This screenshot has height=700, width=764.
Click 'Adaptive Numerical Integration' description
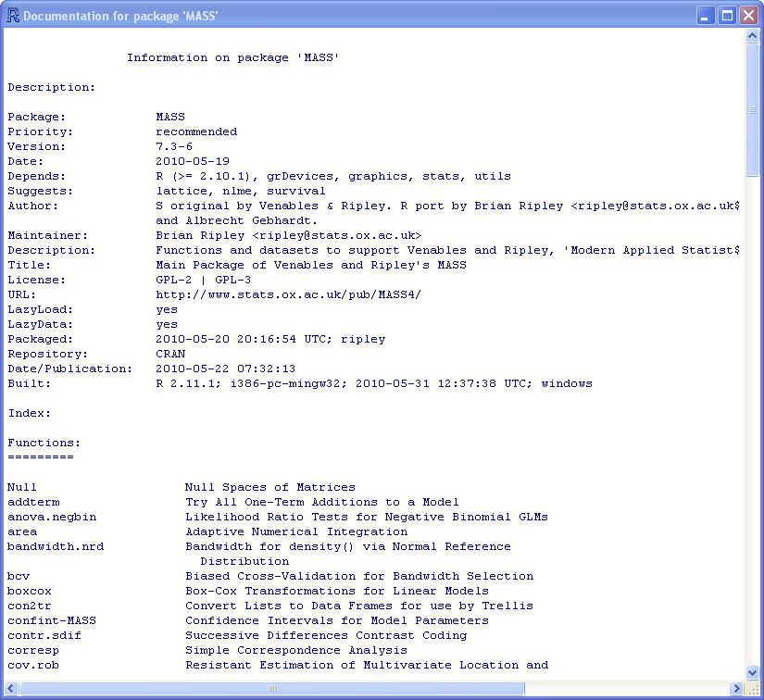coord(296,531)
